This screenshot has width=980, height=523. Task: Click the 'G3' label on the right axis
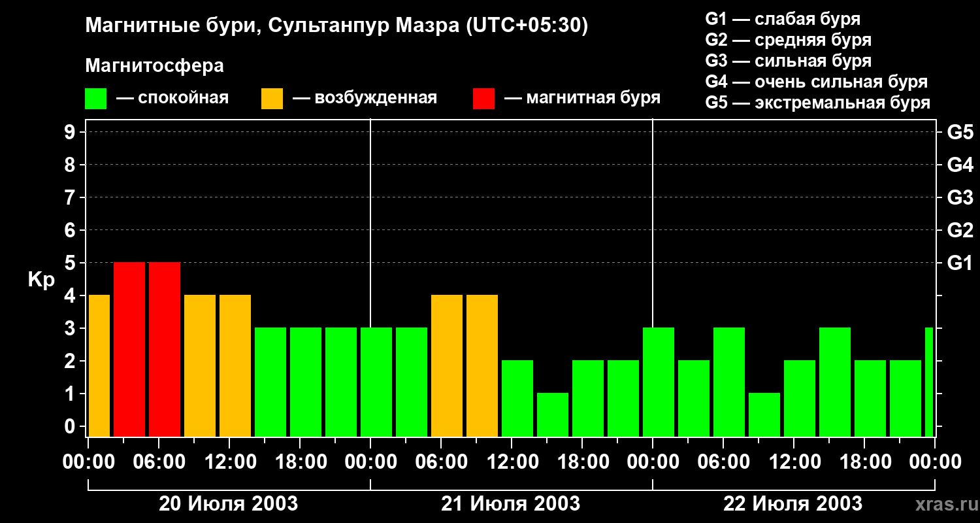pyautogui.click(x=960, y=197)
